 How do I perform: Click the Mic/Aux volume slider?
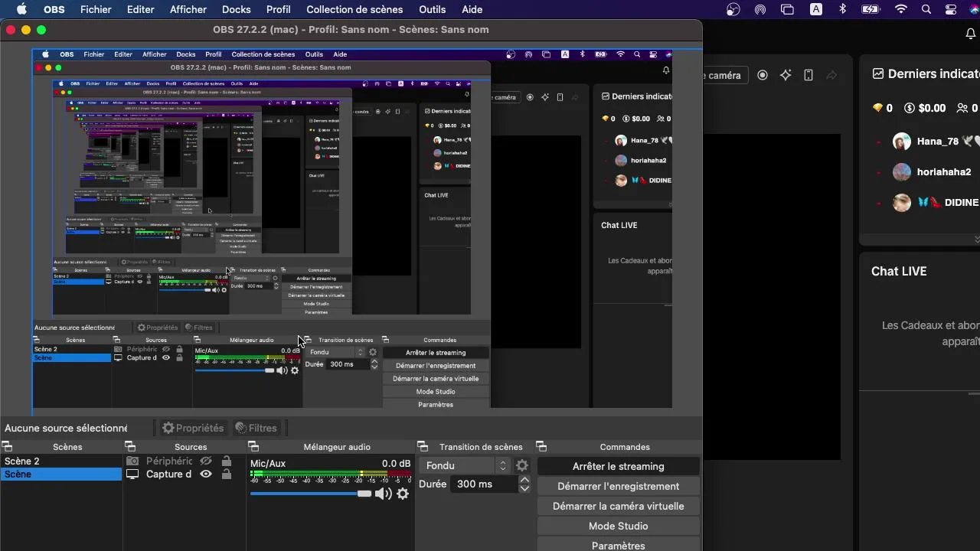click(310, 494)
